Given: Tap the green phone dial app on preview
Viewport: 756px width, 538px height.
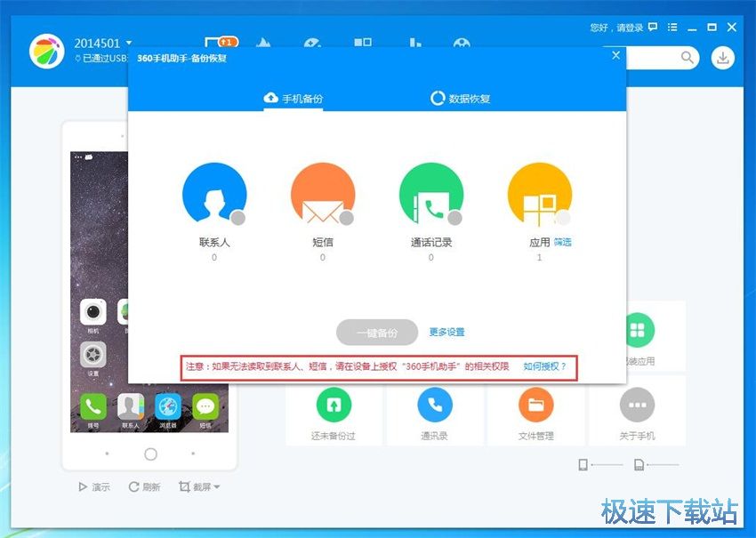Looking at the screenshot, I should coord(93,407).
